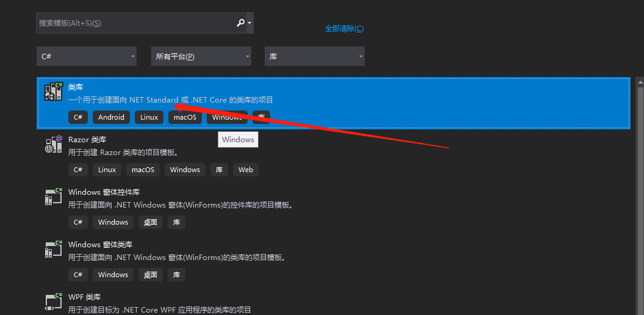The height and width of the screenshot is (315, 644).
Task: Click Linux tag under Razor 类库
Action: tap(107, 170)
